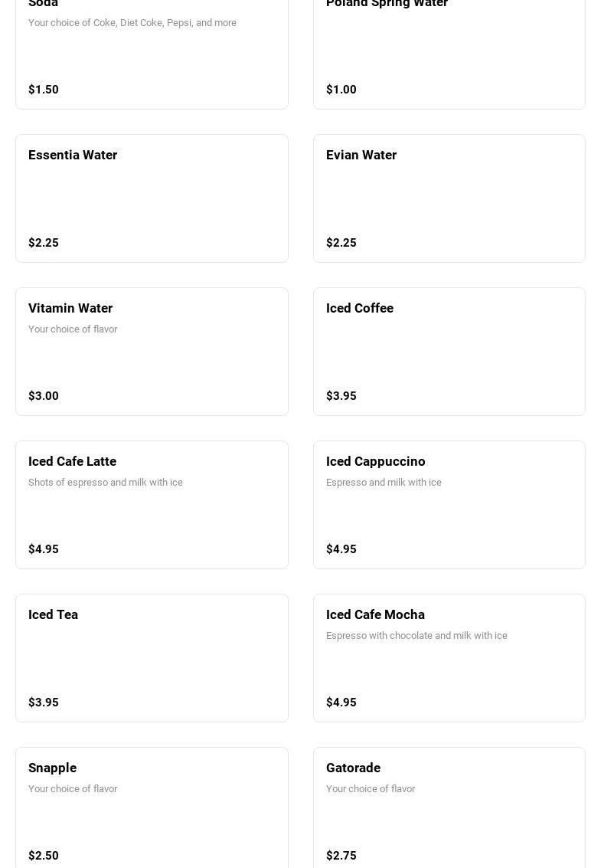Click the $3.95 price under Iced Tea
The height and width of the screenshot is (868, 601).
pos(43,703)
